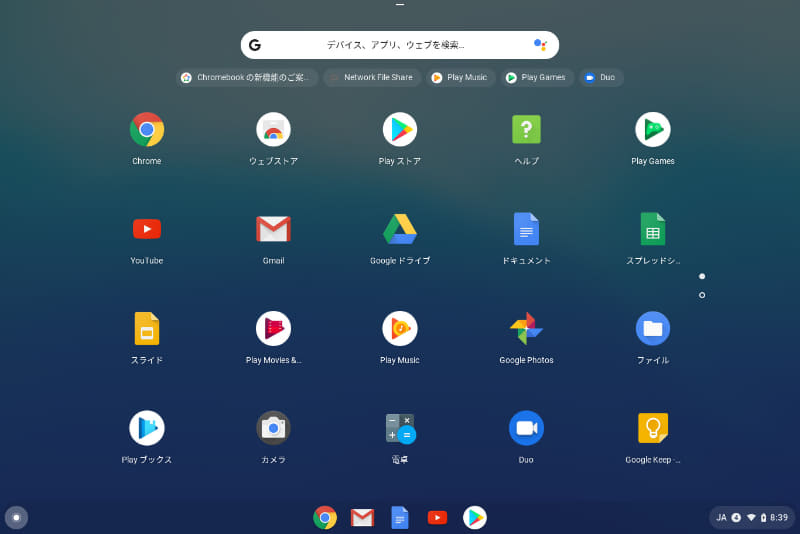
Task: Open the Chrome app in the launcher grid
Action: click(x=147, y=130)
